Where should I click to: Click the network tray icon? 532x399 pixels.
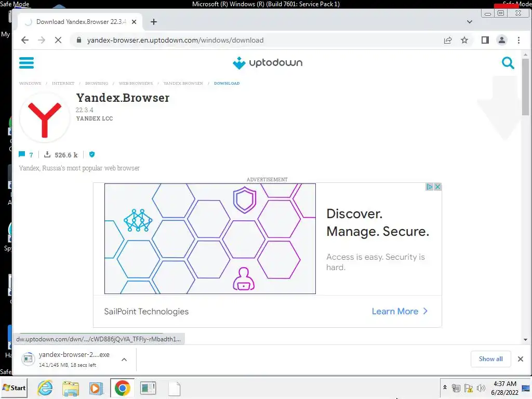pyautogui.click(x=456, y=388)
